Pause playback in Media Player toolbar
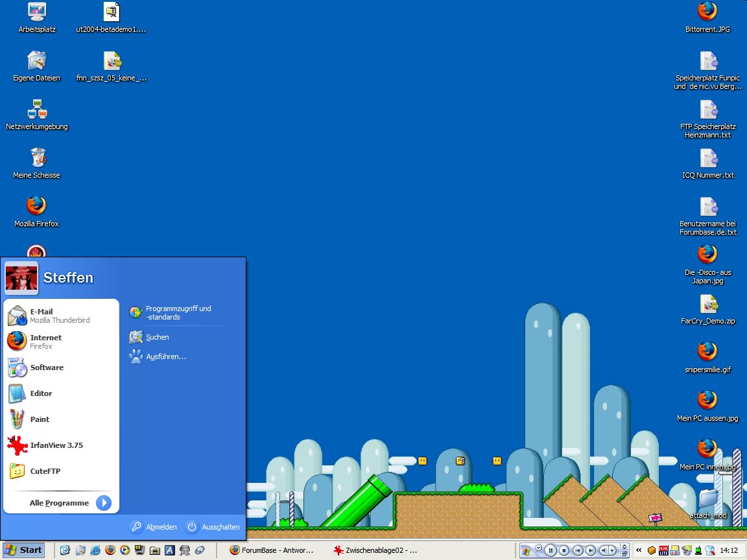The image size is (747, 560). [551, 550]
